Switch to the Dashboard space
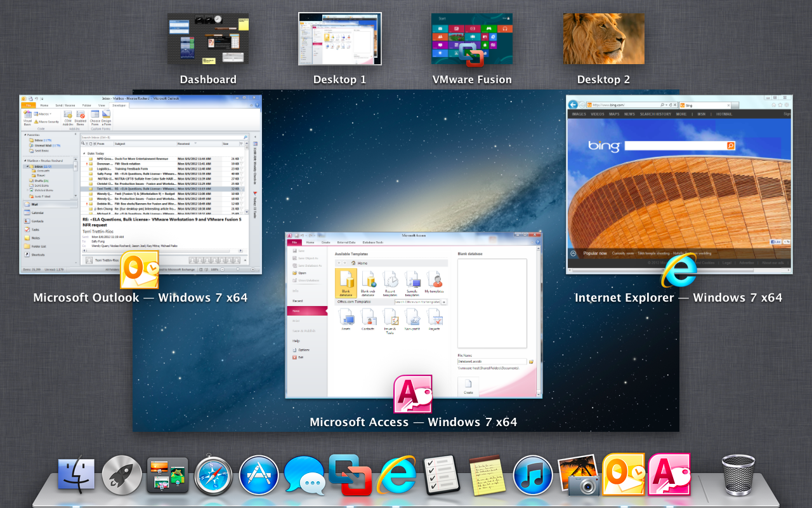Viewport: 812px width, 508px height. [x=208, y=39]
